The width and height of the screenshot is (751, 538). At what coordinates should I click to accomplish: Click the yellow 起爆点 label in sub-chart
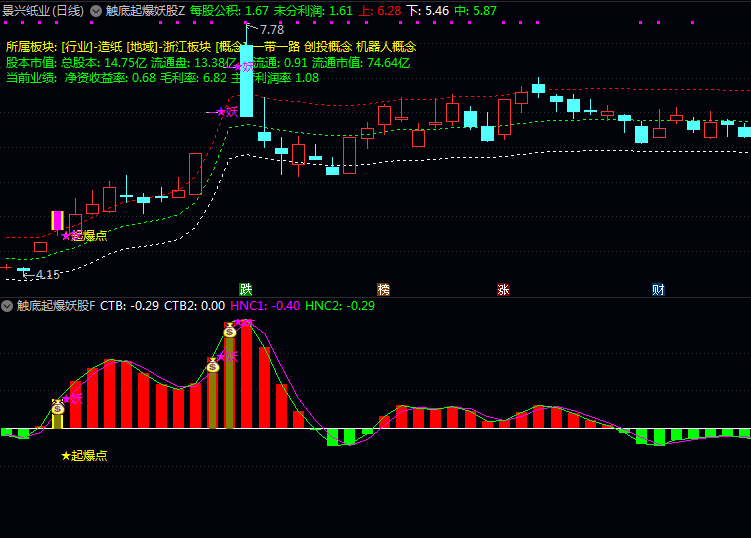click(85, 455)
